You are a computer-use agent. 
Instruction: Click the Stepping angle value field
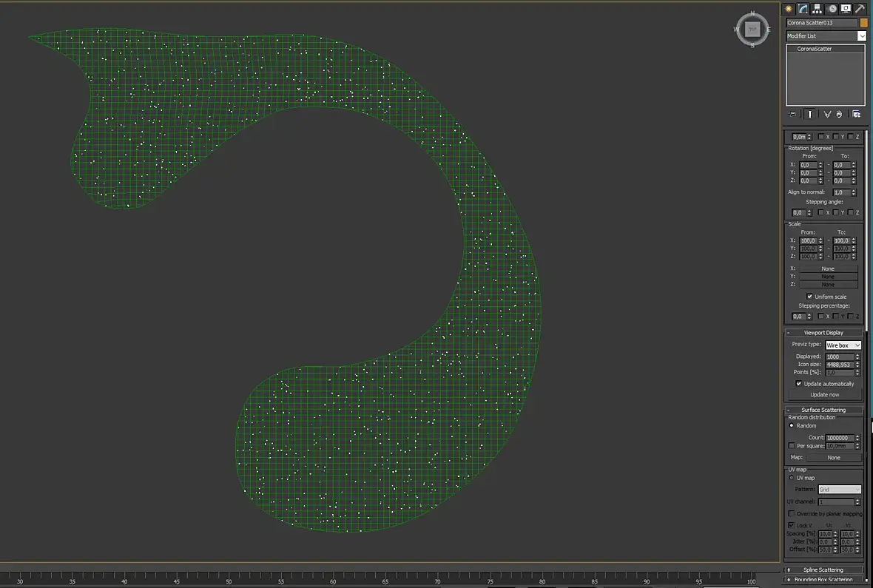[x=798, y=212]
